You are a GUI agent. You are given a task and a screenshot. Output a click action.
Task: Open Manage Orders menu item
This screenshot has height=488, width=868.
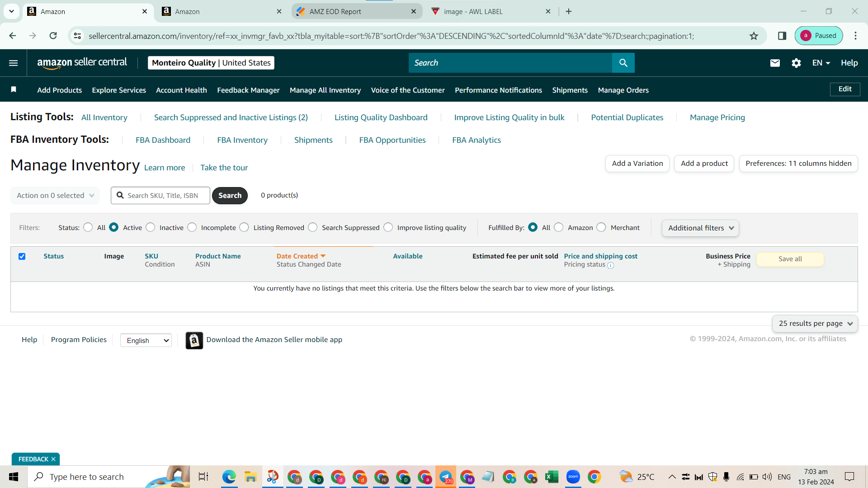pos(623,90)
